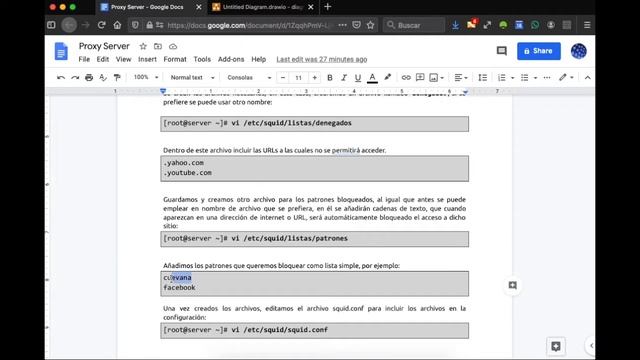
Task: Bookmark this page with the star icon
Action: (370, 25)
